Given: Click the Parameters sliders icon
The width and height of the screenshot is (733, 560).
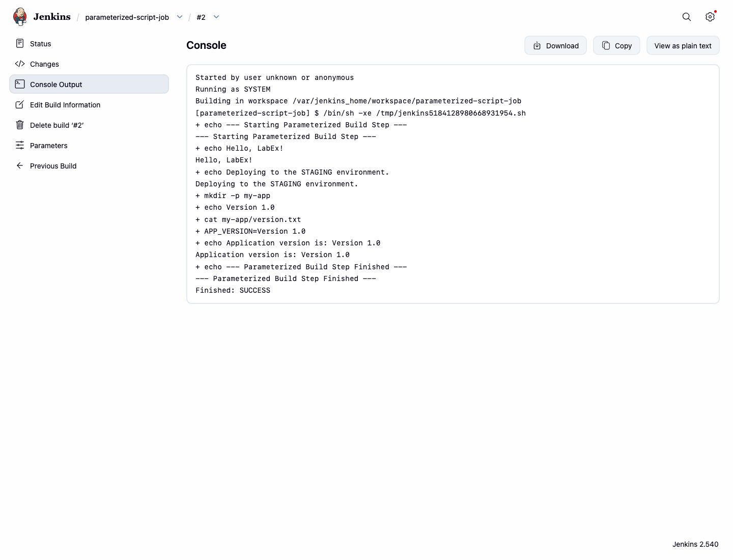Looking at the screenshot, I should pyautogui.click(x=20, y=145).
